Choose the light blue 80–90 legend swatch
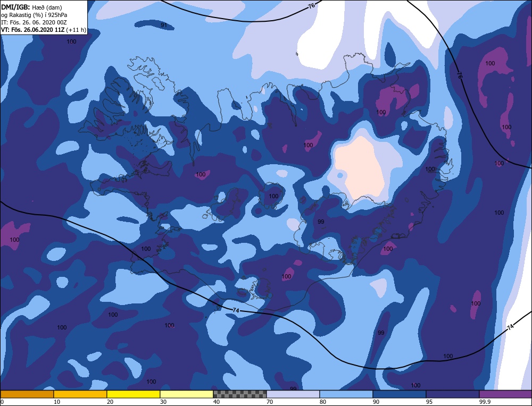The width and height of the screenshot is (532, 406). [x=346, y=394]
